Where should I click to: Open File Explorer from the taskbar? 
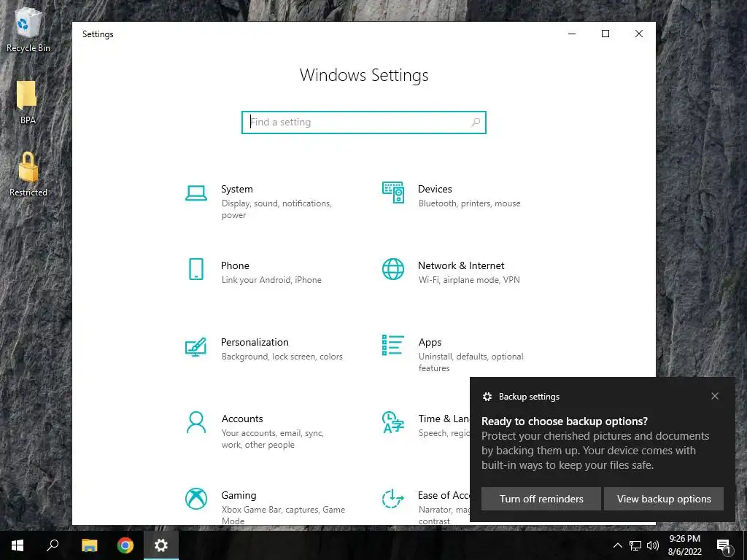[x=89, y=545]
